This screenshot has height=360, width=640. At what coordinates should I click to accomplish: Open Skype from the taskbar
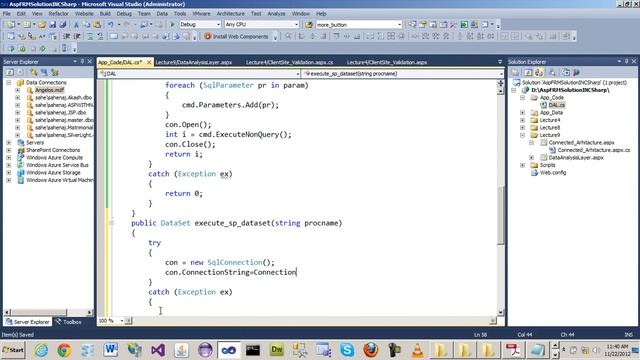347,350
